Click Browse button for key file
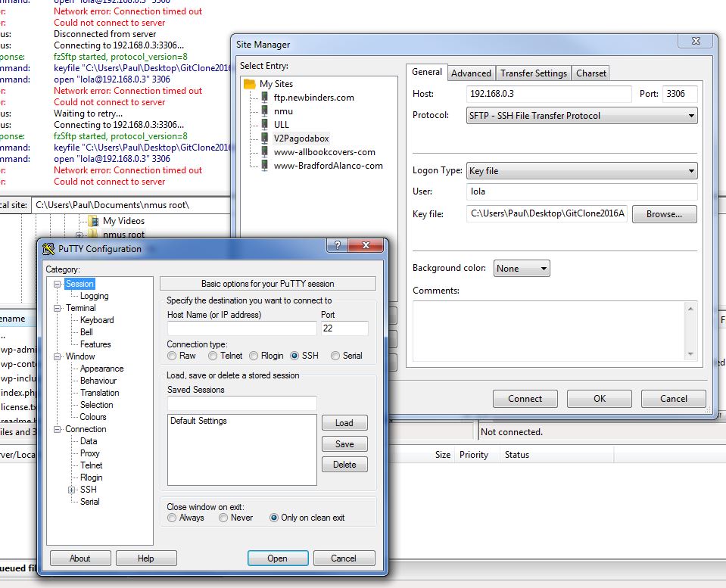Screen dimensions: 726x588 [x=664, y=214]
